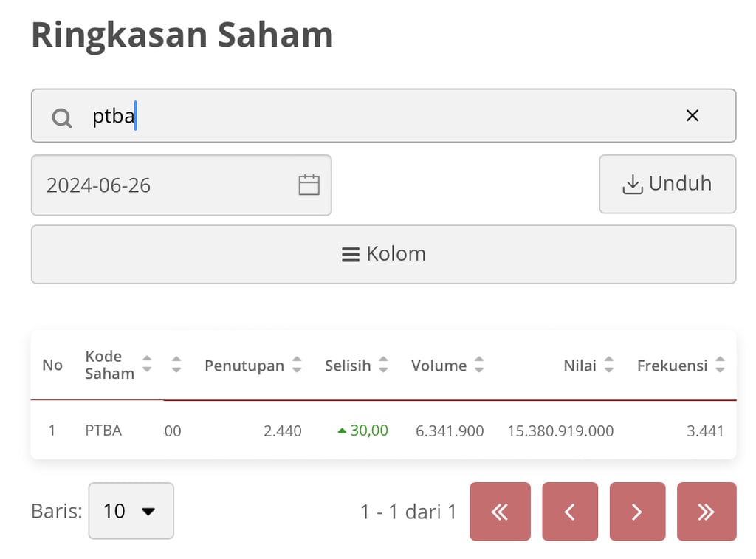Click the Unduh download button
The height and width of the screenshot is (559, 756).
[x=667, y=185]
